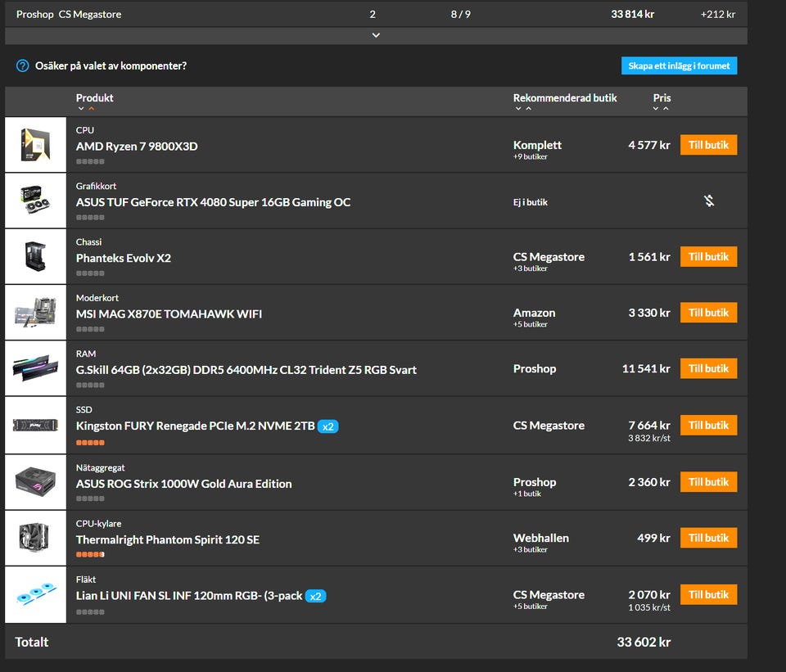Click Webhallen store for Thermalright cooler
This screenshot has width=786, height=672.
point(541,539)
